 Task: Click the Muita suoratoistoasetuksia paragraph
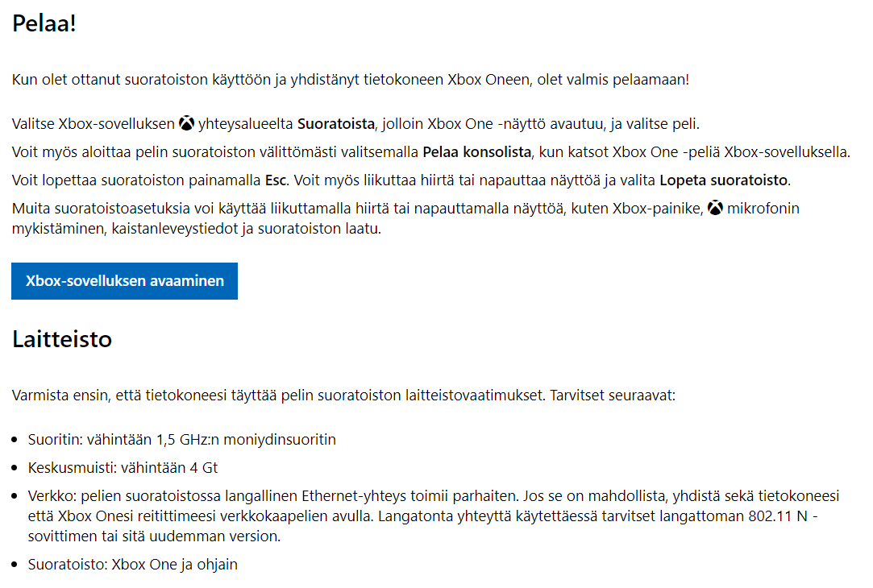click(405, 218)
